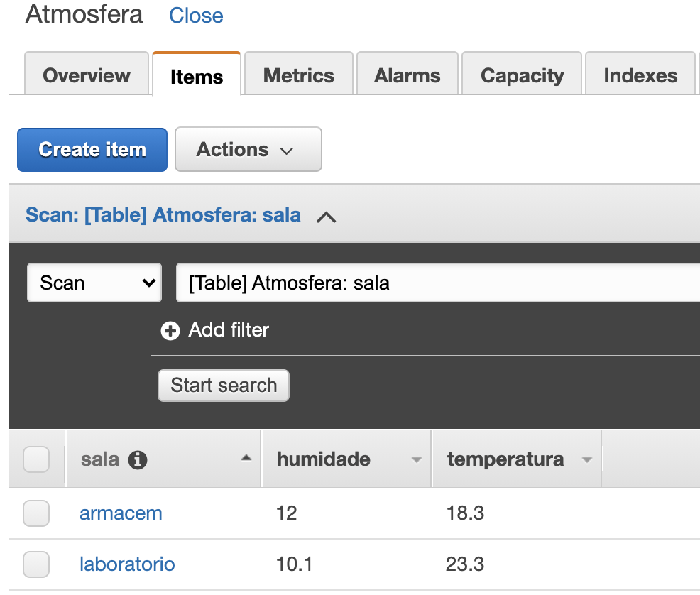The width and height of the screenshot is (700, 595).
Task: Click the info icon next to sala
Action: click(x=137, y=460)
